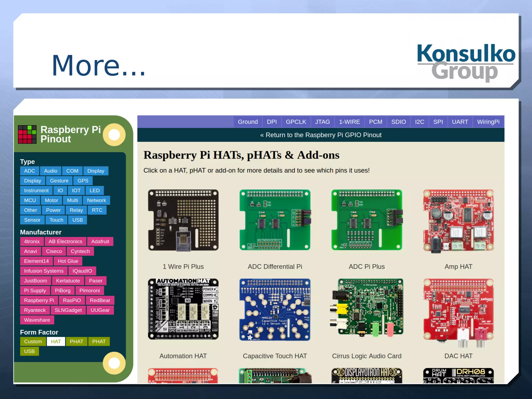Select the GPCLK tab
This screenshot has width=532, height=399.
click(296, 122)
